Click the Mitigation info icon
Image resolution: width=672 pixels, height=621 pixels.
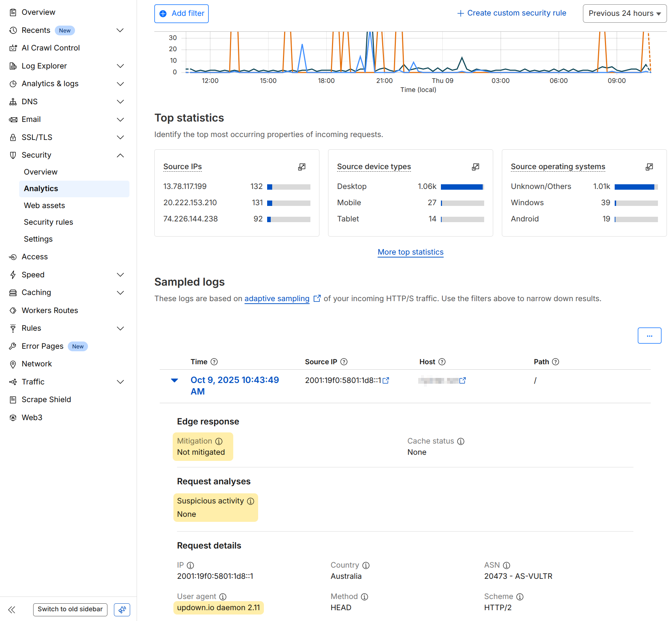219,441
